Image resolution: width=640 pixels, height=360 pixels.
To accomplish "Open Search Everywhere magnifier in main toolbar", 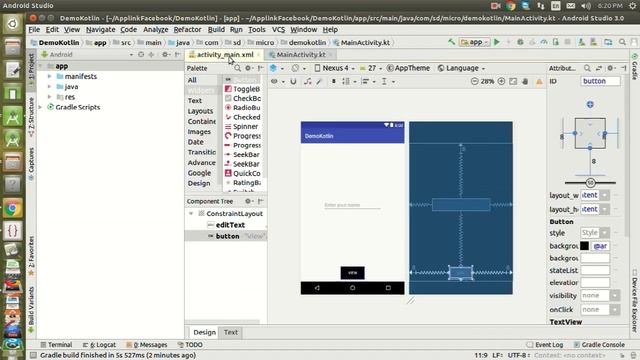I will [x=622, y=42].
